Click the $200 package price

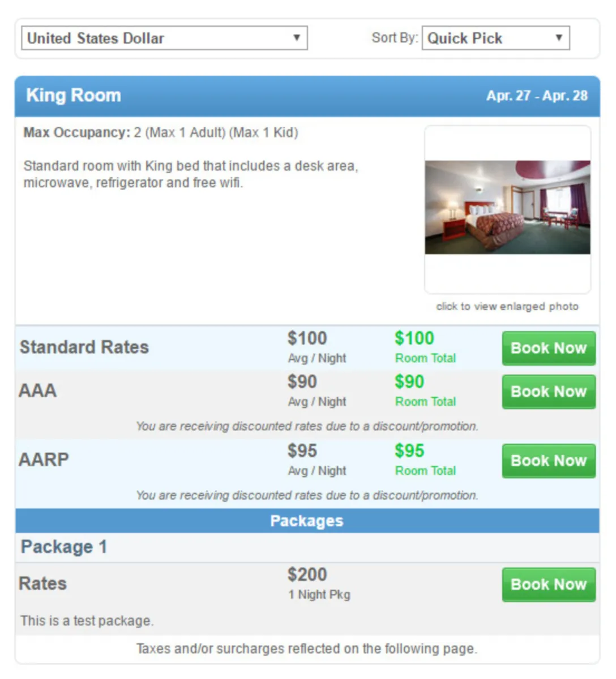[x=307, y=574]
